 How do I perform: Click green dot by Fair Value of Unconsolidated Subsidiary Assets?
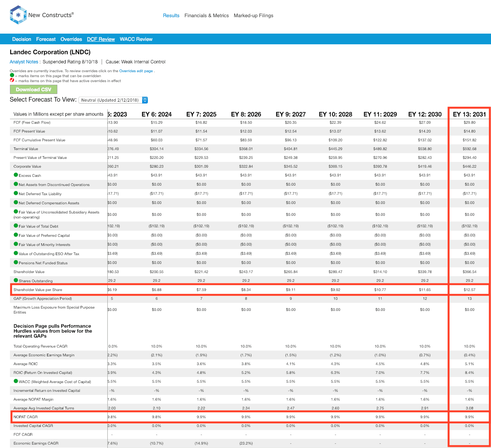point(16,212)
